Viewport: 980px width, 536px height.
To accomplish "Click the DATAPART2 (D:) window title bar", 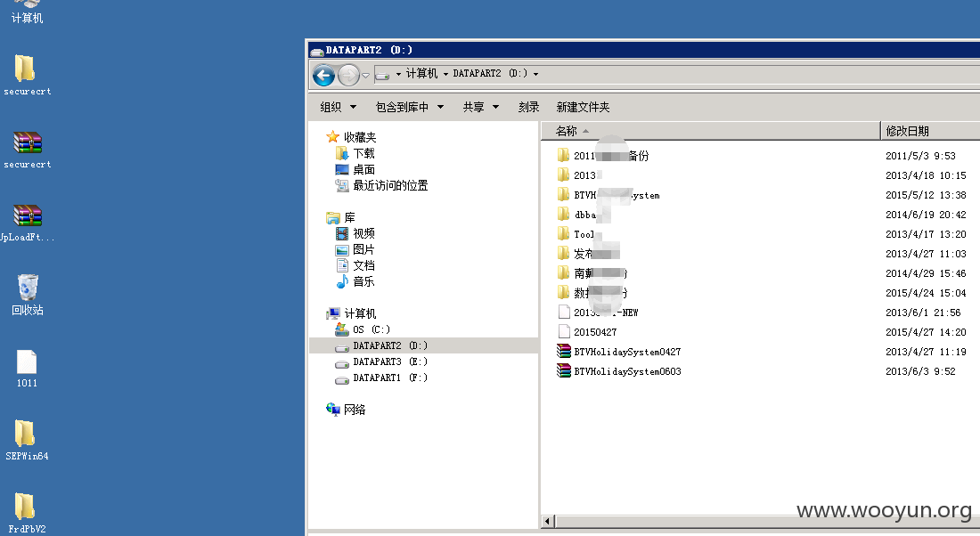I will (644, 50).
